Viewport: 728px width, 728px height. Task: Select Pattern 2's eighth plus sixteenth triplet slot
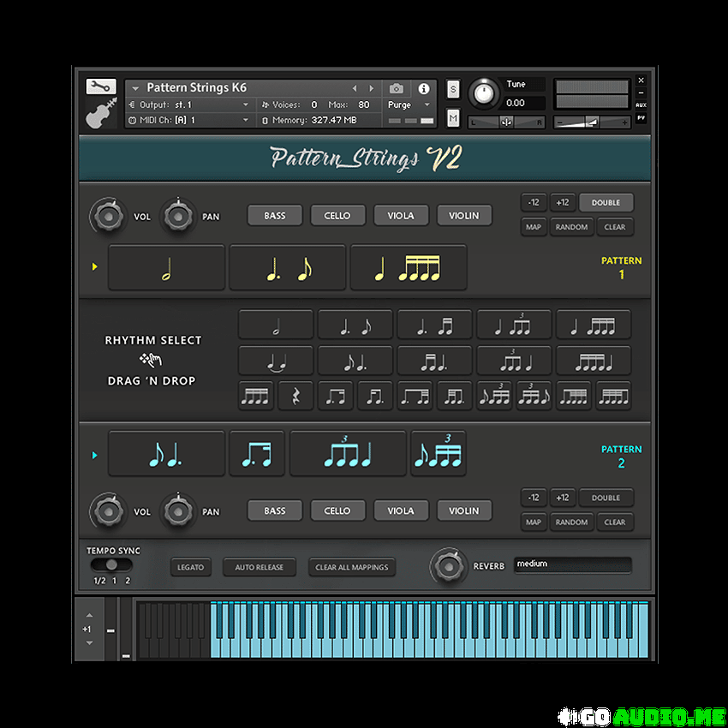(x=439, y=454)
